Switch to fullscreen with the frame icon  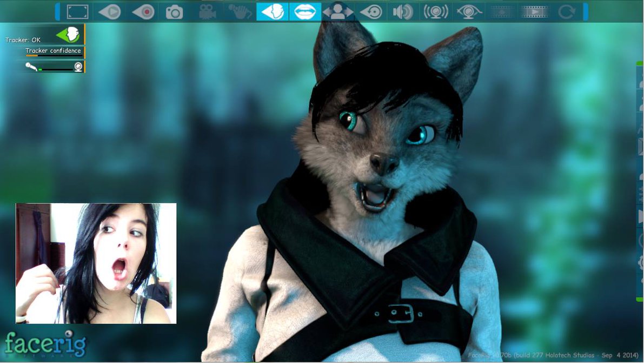pos(77,11)
